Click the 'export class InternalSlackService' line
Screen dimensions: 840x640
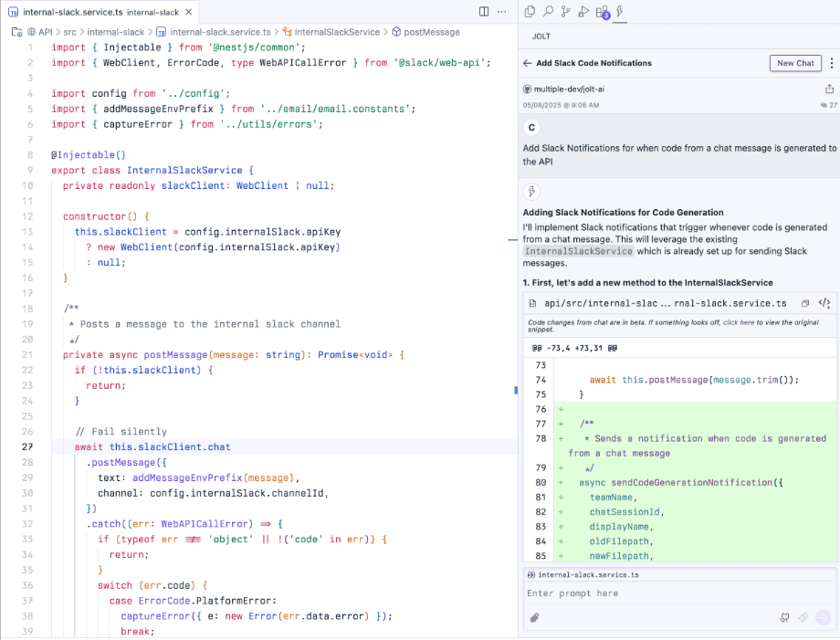pos(152,171)
